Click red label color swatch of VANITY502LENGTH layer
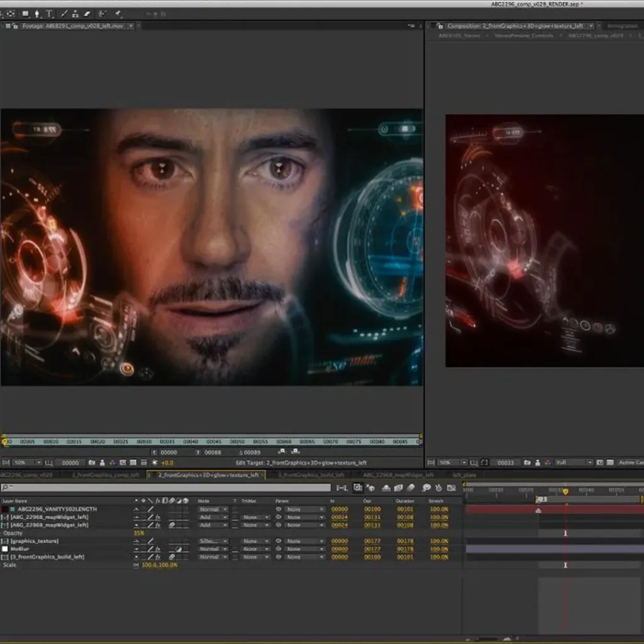Image resolution: width=644 pixels, height=644 pixels. (x=5, y=509)
